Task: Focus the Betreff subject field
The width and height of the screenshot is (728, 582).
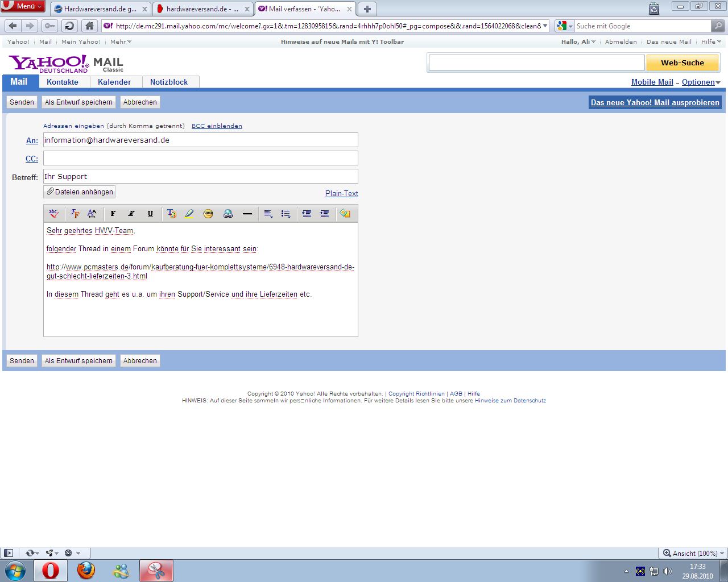Action: click(201, 176)
